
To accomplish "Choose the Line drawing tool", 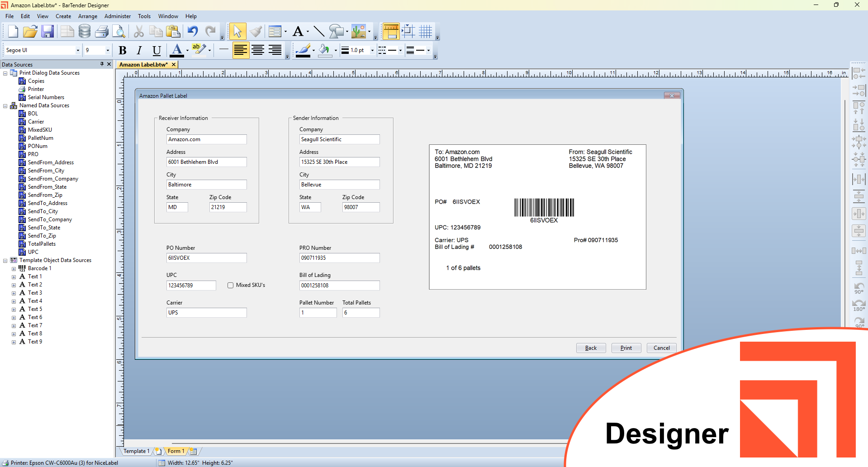I will coord(319,32).
